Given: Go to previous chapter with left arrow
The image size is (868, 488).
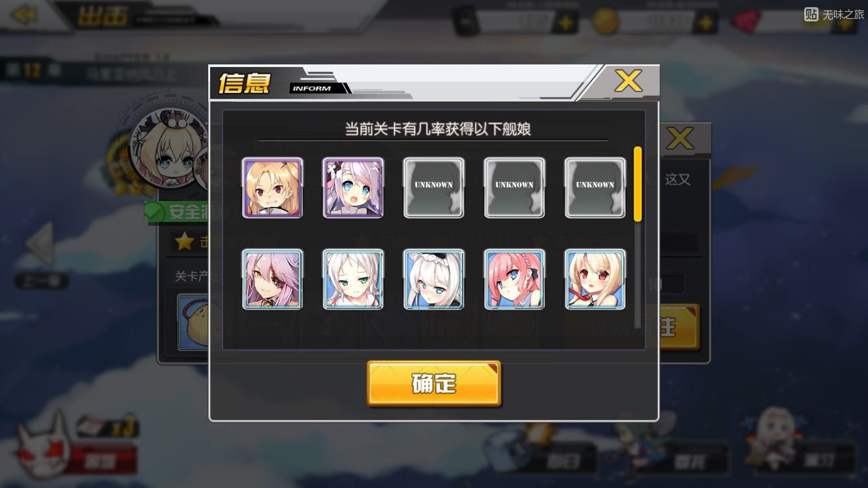Looking at the screenshot, I should click(40, 244).
